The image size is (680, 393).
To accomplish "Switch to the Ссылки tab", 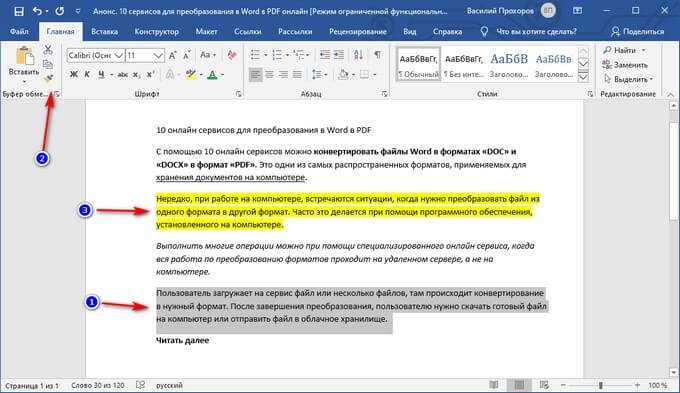I will (248, 32).
